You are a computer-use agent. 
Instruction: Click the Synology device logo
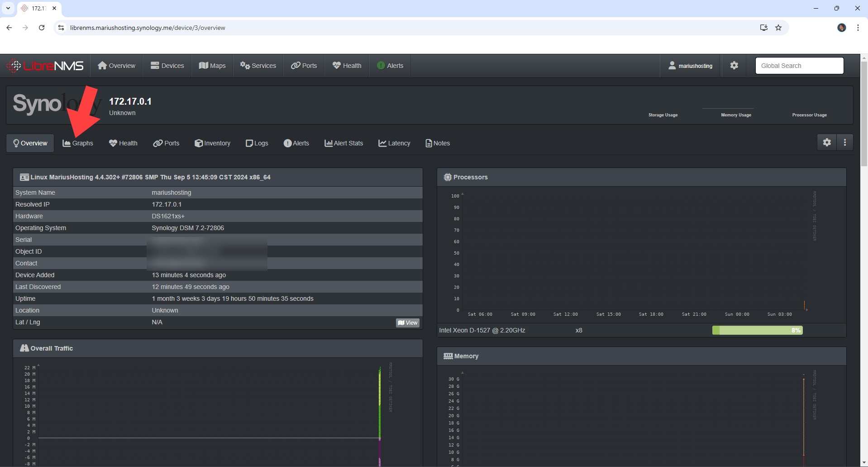57,104
